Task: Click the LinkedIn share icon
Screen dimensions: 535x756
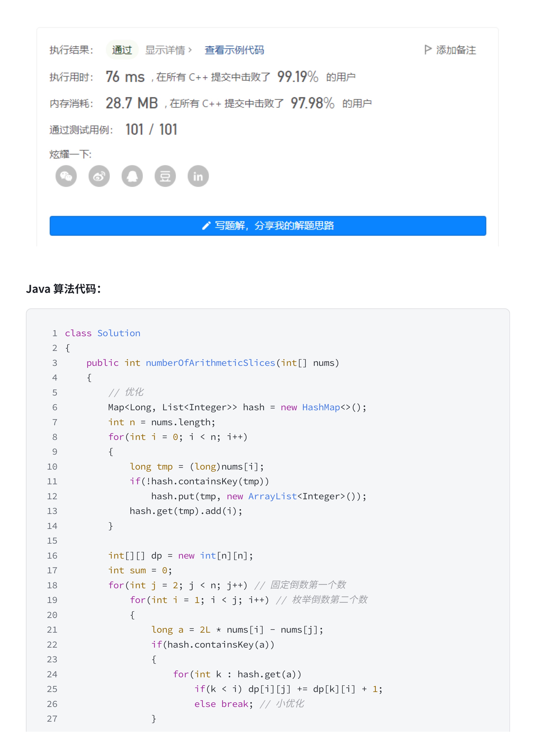Action: click(198, 176)
